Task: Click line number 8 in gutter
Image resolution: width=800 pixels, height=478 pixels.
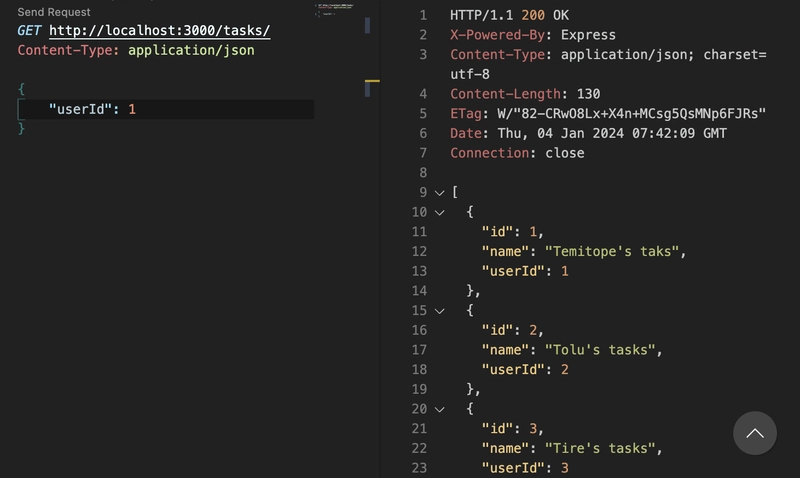Action: [423, 173]
